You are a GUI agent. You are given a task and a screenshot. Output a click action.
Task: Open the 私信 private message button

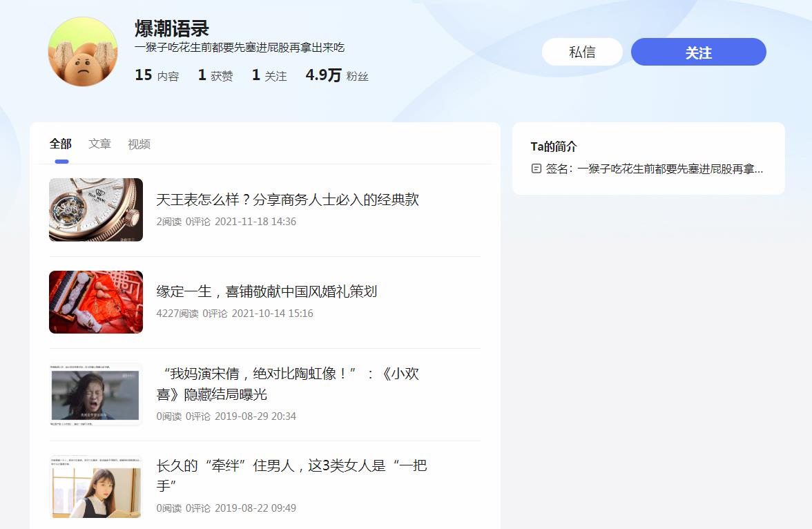point(582,52)
